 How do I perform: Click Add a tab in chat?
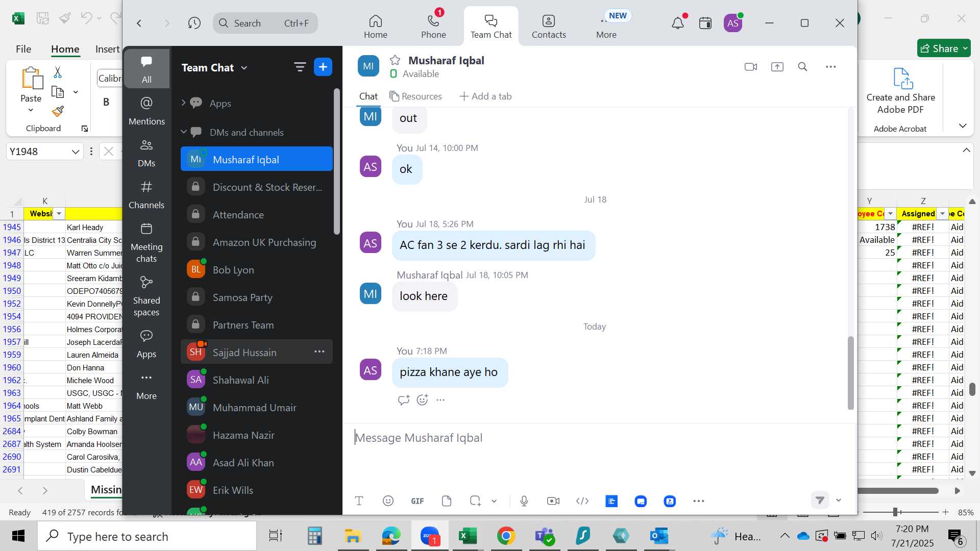[x=485, y=96]
